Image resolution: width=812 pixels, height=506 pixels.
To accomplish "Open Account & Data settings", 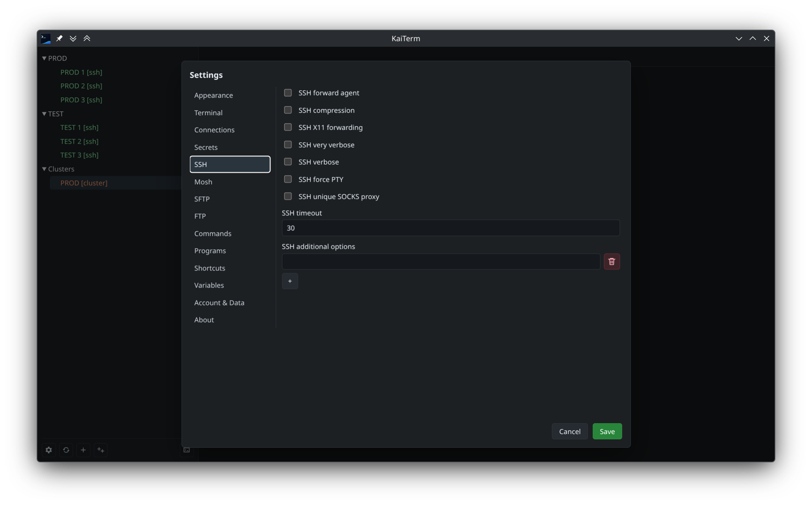I will click(x=230, y=302).
